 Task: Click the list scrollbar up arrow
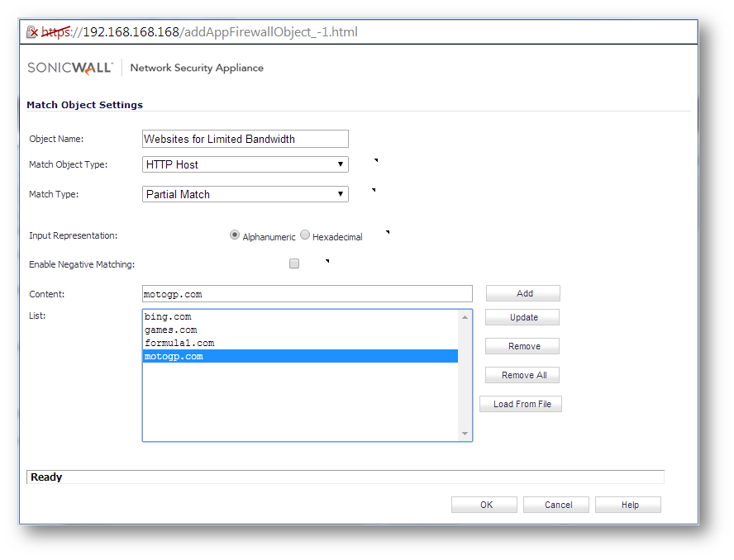tap(465, 317)
